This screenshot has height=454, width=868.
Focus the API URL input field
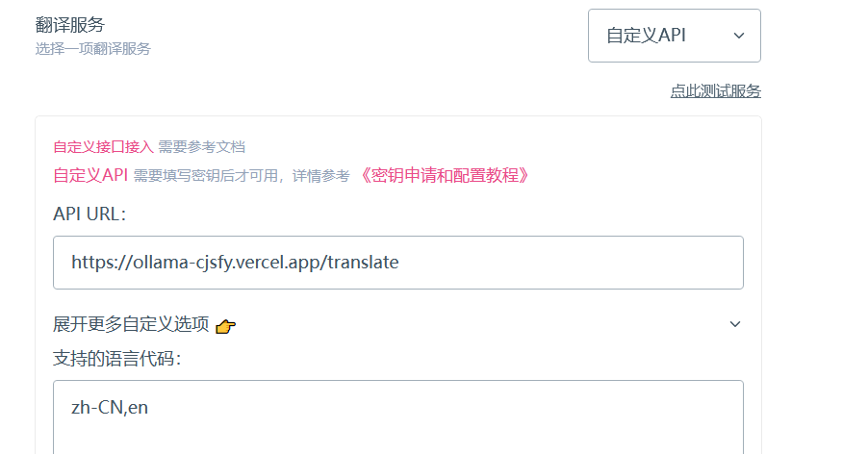398,263
